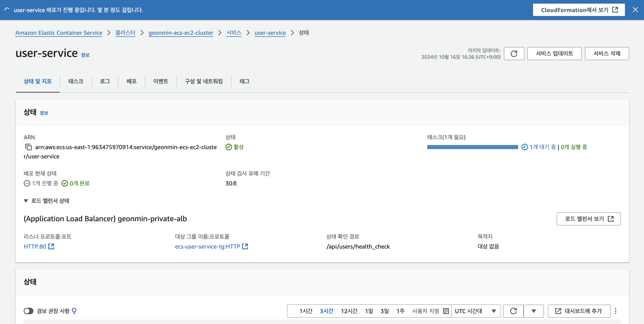Refresh the metrics with the chart refresh icon
644x324 pixels.
(x=513, y=311)
